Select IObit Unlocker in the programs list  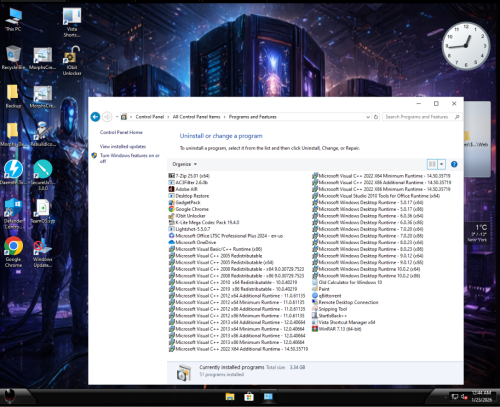click(x=187, y=216)
